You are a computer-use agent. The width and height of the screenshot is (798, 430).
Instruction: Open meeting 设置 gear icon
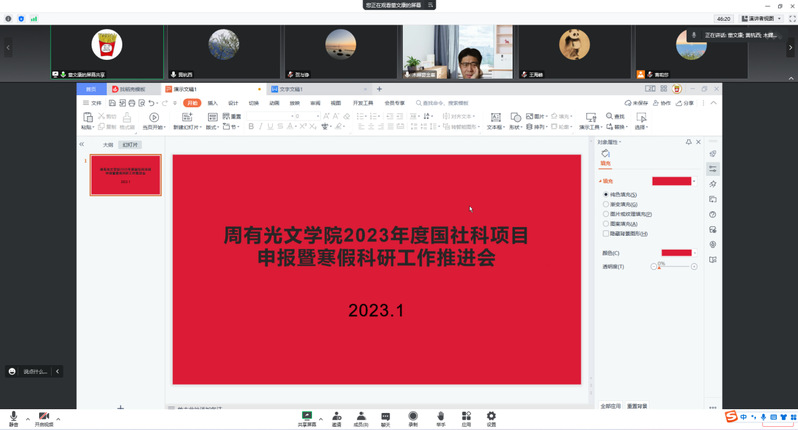491,416
